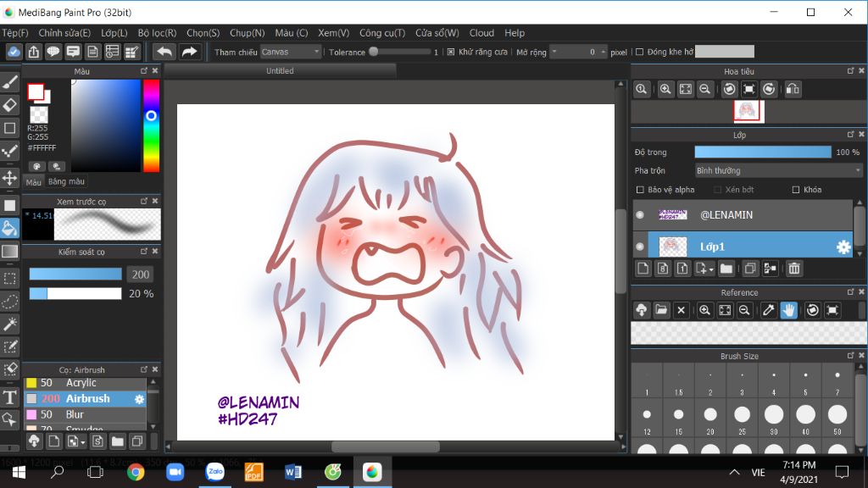Expand the add-brush dropdown arrow in brush panel
Screen dimensions: 868x488
[83, 442]
